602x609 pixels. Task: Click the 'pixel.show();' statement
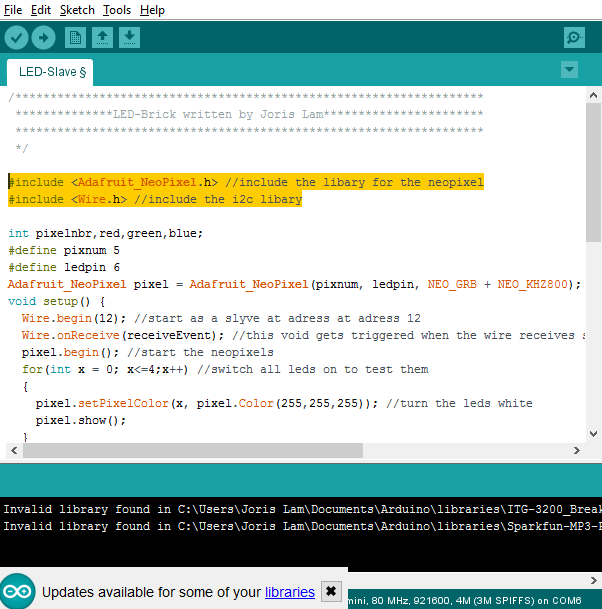click(x=81, y=420)
